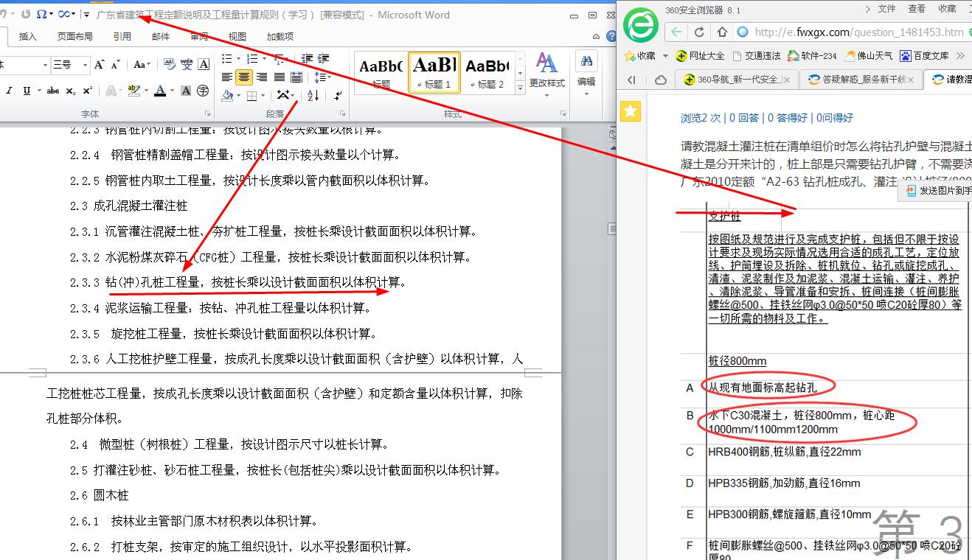Click the Grow Font button

click(100, 65)
